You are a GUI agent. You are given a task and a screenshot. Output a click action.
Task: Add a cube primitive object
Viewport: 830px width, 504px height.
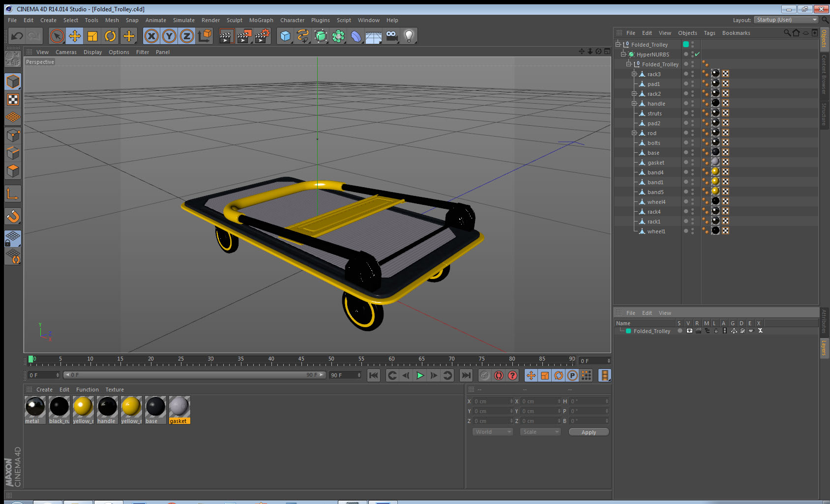pyautogui.click(x=286, y=36)
